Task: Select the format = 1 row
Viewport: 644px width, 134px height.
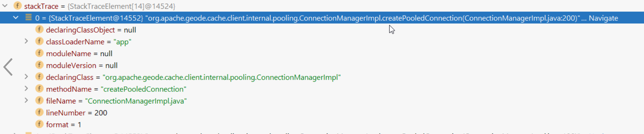Action: click(64, 125)
